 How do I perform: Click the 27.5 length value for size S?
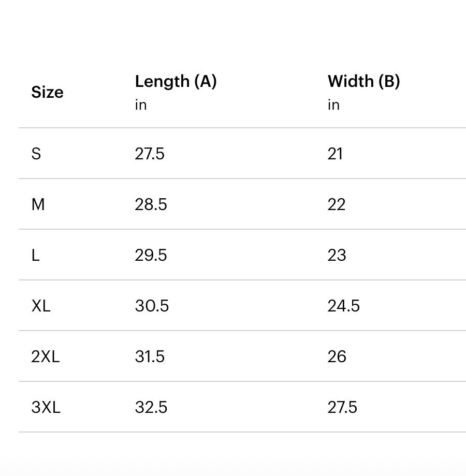[x=150, y=154]
